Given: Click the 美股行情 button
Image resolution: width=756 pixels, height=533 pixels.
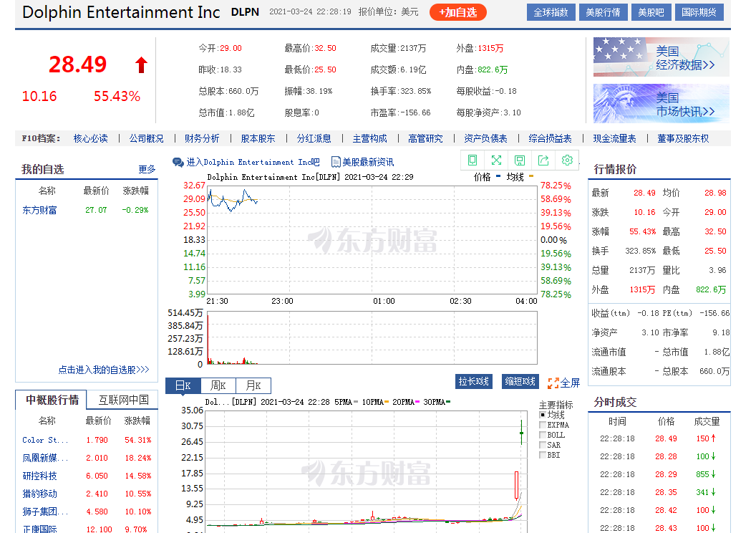Looking at the screenshot, I should [603, 13].
